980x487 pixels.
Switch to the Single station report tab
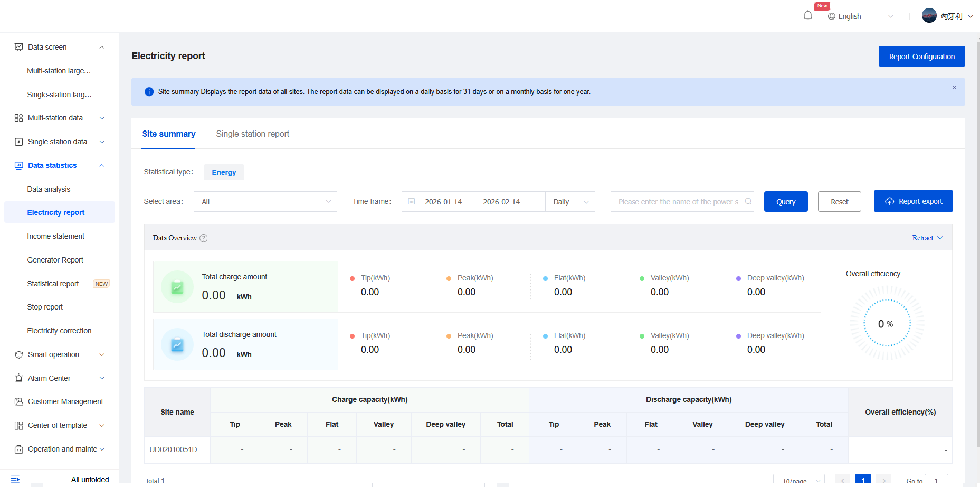pos(252,134)
